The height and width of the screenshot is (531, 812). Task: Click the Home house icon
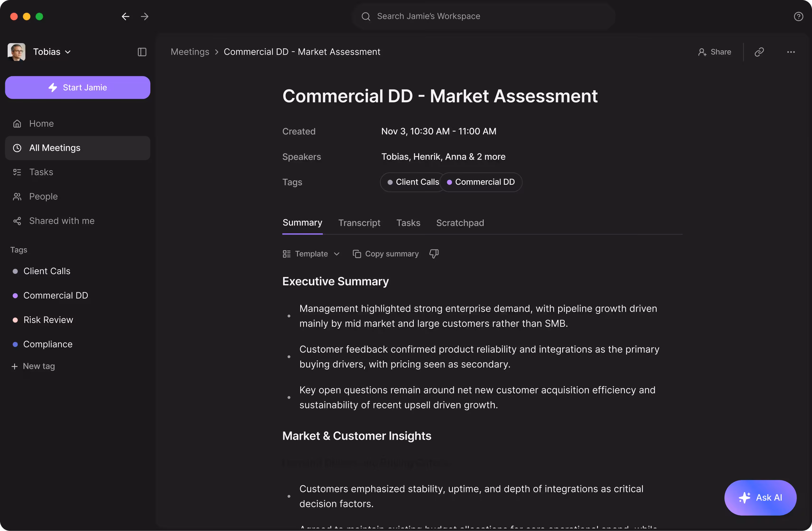tap(17, 124)
